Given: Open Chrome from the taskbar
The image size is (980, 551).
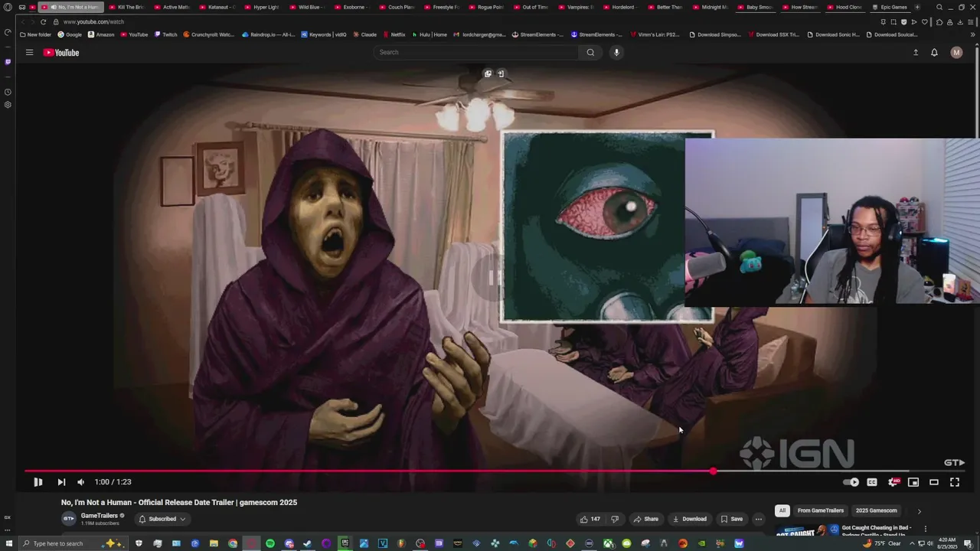Looking at the screenshot, I should 233,543.
